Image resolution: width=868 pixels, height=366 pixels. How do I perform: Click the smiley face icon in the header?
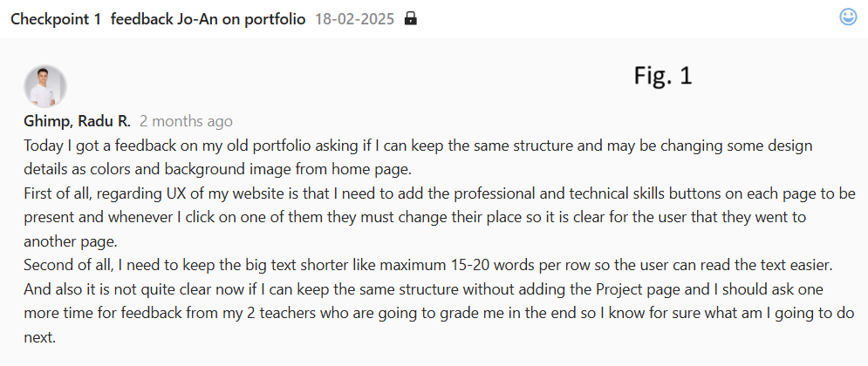848,17
